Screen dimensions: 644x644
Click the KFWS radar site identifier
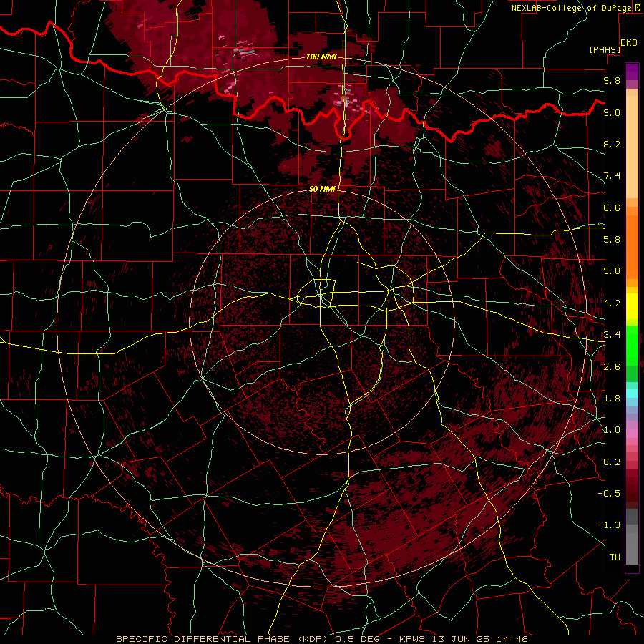413,639
